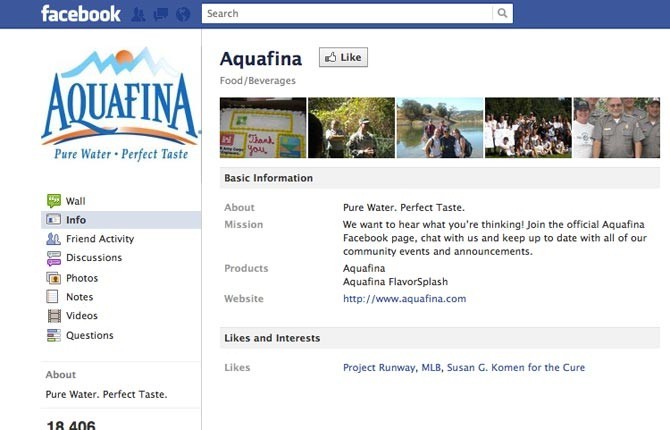
Task: Open the lake group photo thumbnail
Action: pos(440,128)
